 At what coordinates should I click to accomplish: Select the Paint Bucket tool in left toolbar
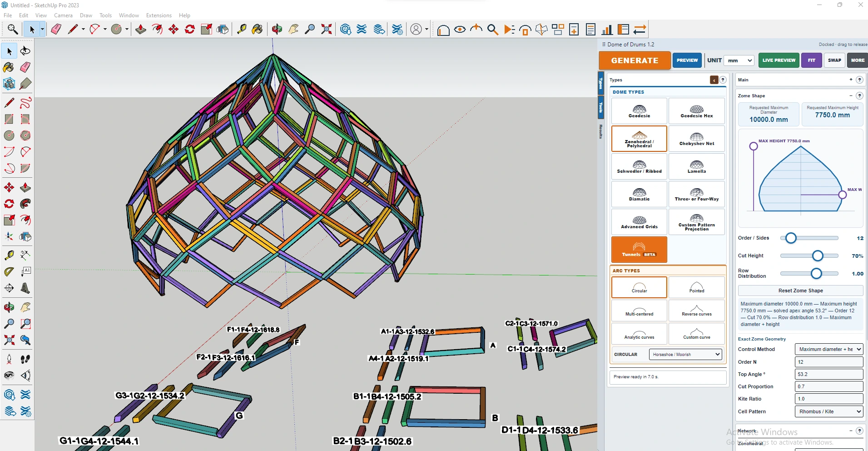coord(9,67)
